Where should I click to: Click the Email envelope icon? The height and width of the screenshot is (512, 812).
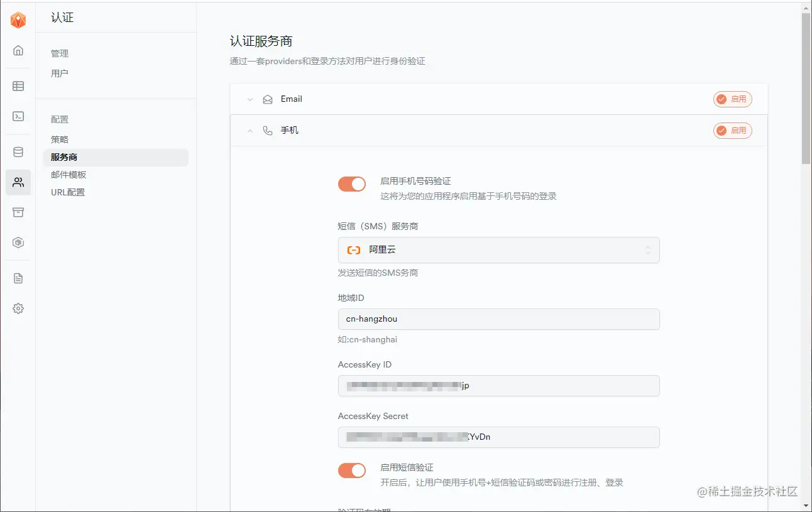tap(268, 99)
